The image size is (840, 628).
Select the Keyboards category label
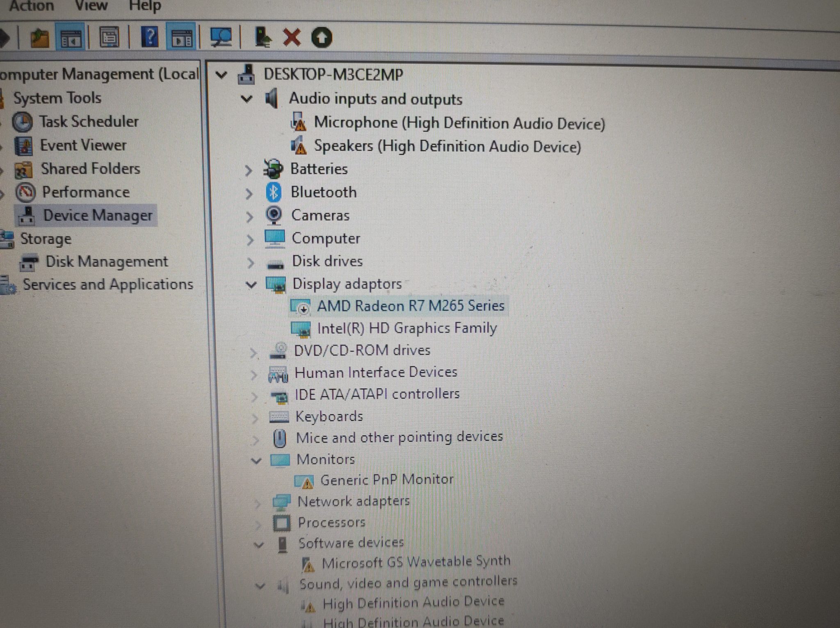pos(329,416)
